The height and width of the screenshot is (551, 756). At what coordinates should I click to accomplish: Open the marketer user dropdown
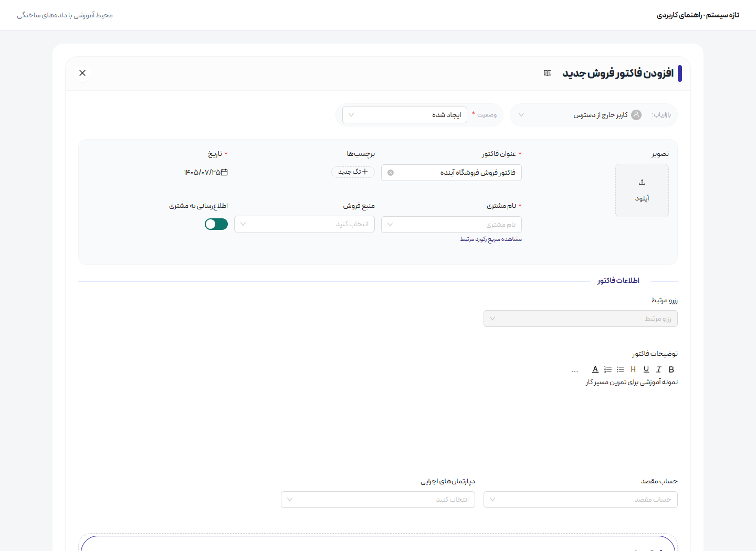tap(594, 115)
